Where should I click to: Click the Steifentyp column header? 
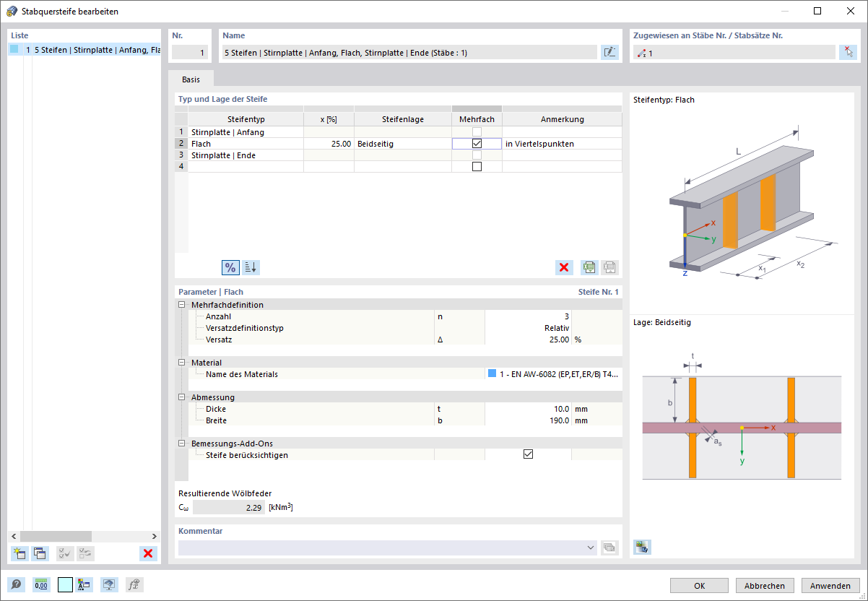tap(246, 119)
